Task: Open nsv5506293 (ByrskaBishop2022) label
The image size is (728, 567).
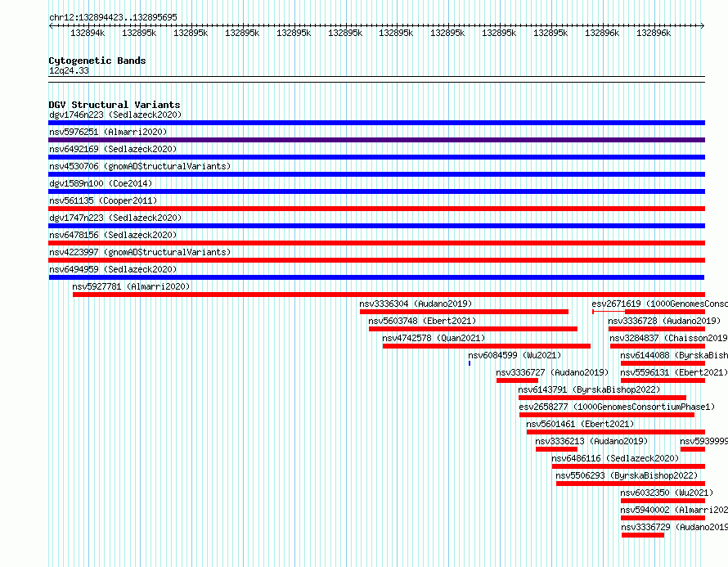Action: pyautogui.click(x=627, y=475)
